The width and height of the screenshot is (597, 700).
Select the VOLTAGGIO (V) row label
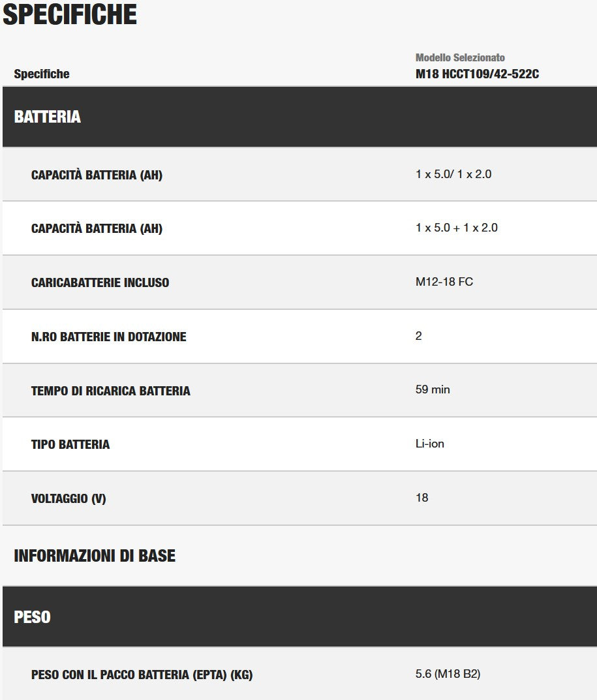69,498
